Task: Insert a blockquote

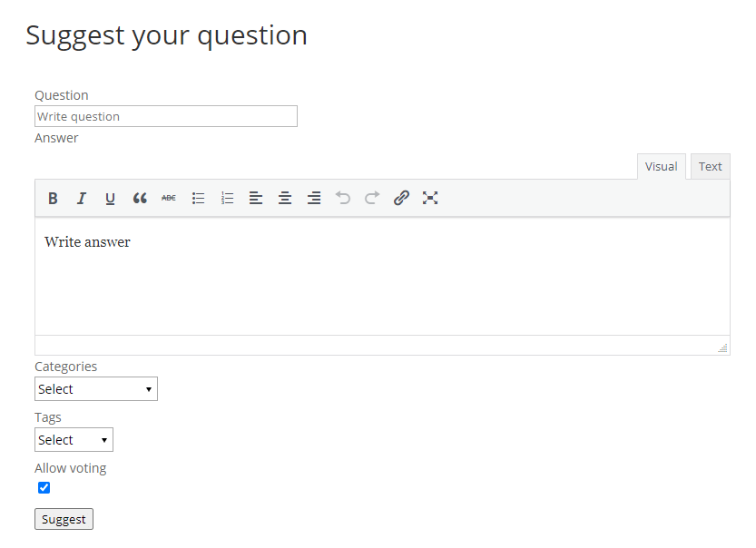Action: 140,198
